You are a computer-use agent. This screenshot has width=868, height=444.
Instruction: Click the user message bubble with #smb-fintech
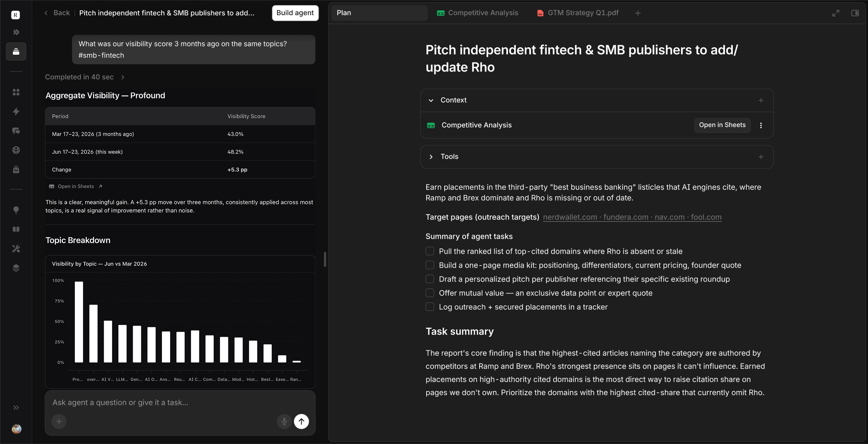coord(194,50)
